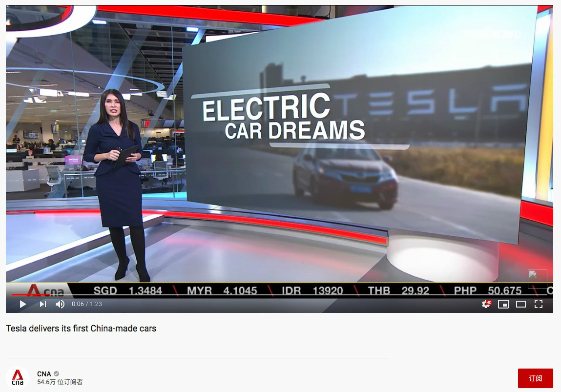561x392 pixels.
Task: Click the verified badge next to CNA
Action: click(57, 374)
